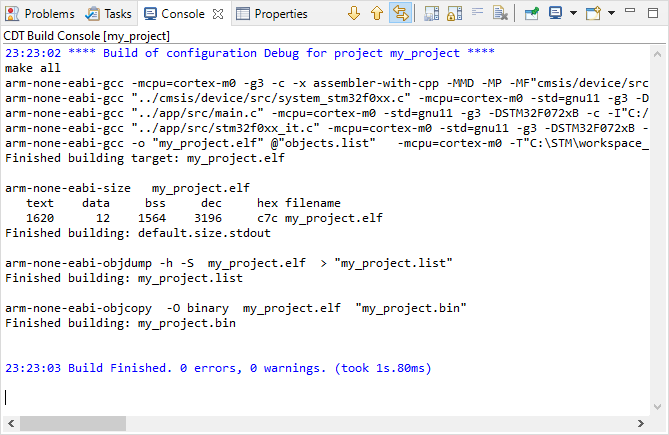Maximize the console view panel

tap(653, 13)
